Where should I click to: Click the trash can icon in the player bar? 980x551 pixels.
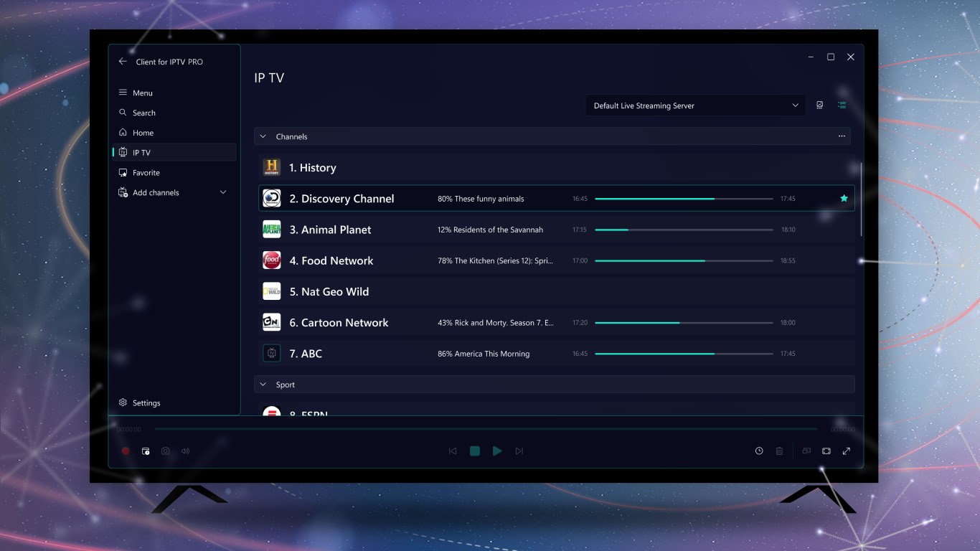pos(779,451)
